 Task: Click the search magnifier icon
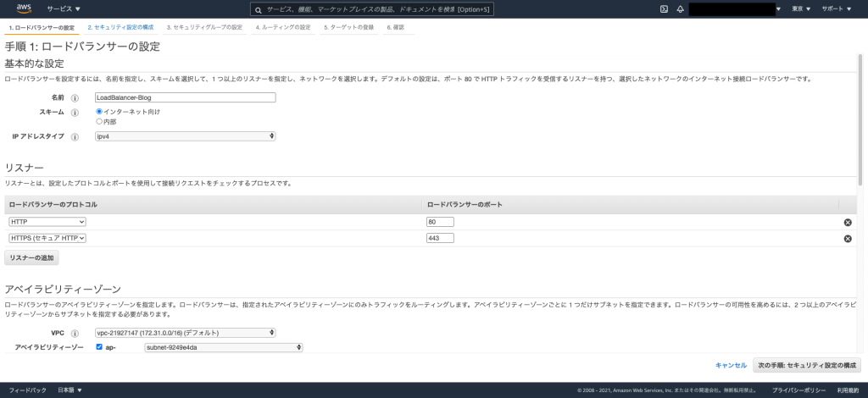258,9
